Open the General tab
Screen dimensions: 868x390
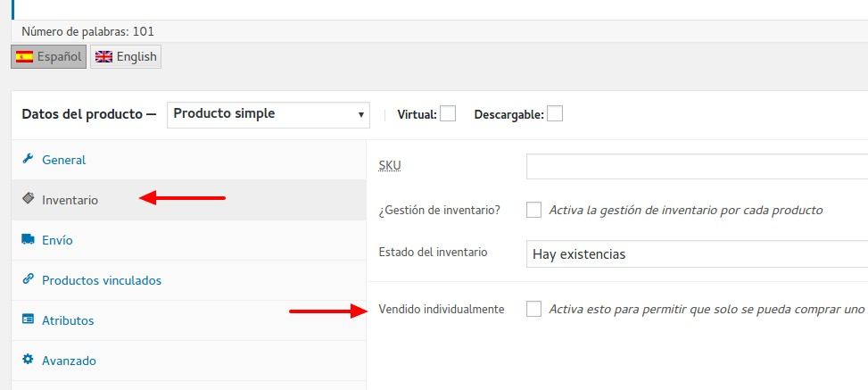(x=188, y=160)
